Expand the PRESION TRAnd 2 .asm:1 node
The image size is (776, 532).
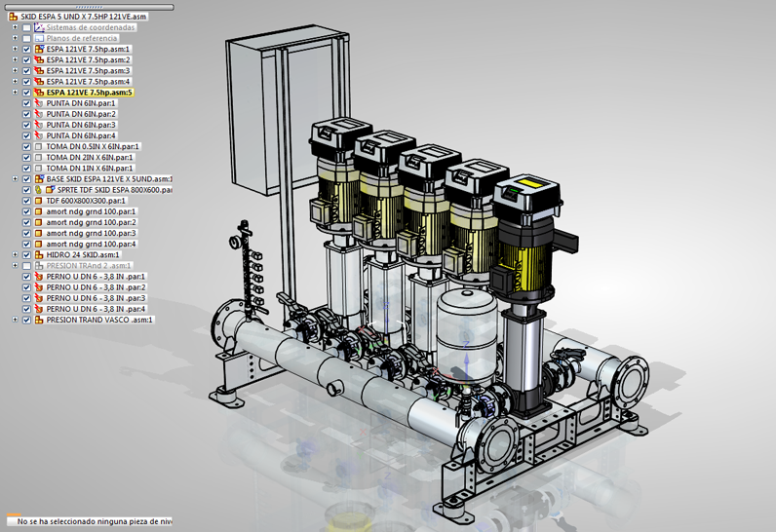[15, 266]
